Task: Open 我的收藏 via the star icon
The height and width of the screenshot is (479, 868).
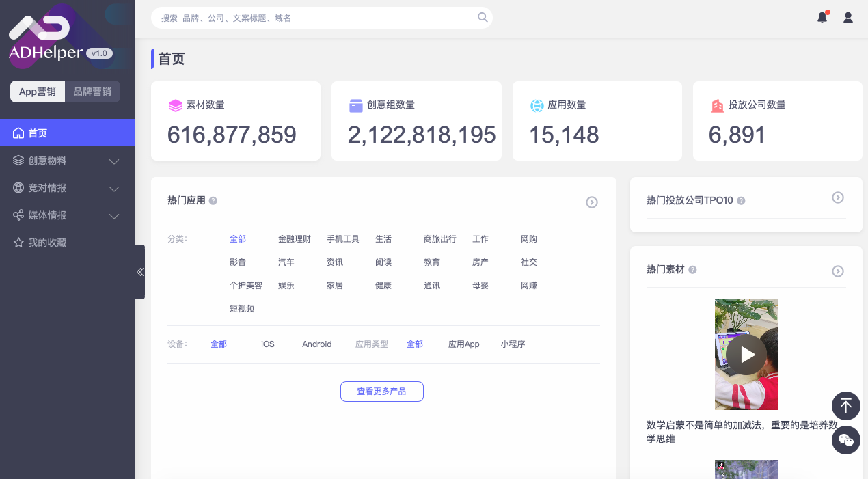Action: (18, 242)
